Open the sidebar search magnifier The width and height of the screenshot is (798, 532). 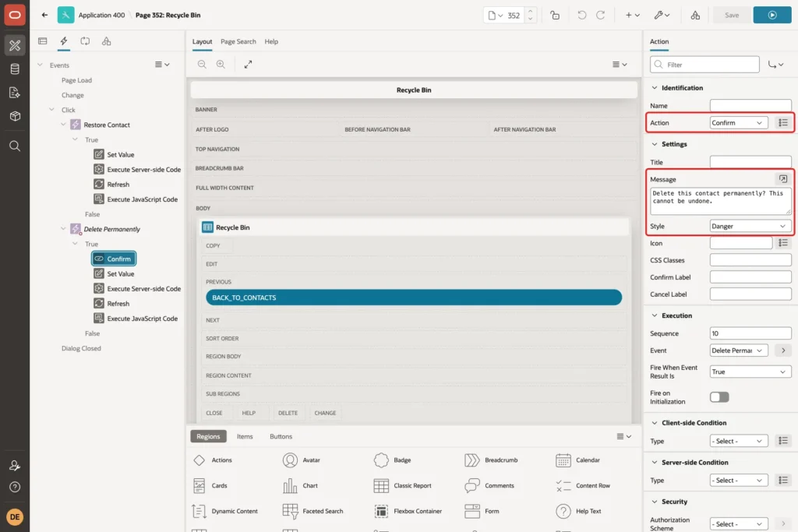coord(15,146)
